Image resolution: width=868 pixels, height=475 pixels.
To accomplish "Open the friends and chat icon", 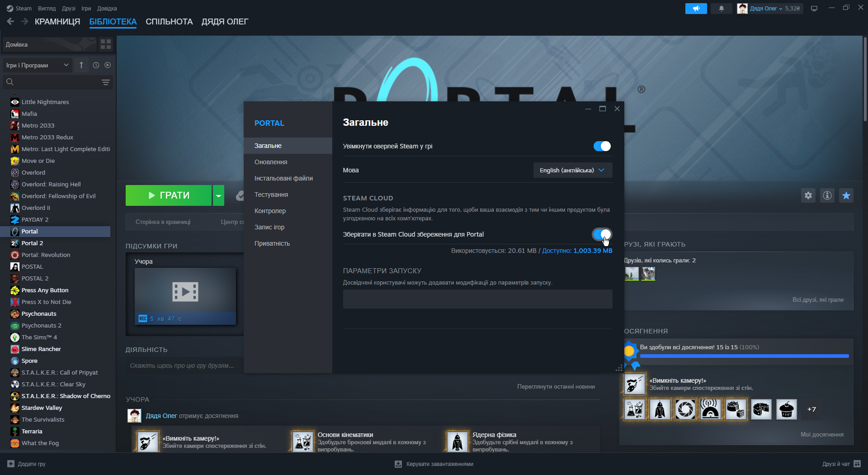I will tap(858, 464).
